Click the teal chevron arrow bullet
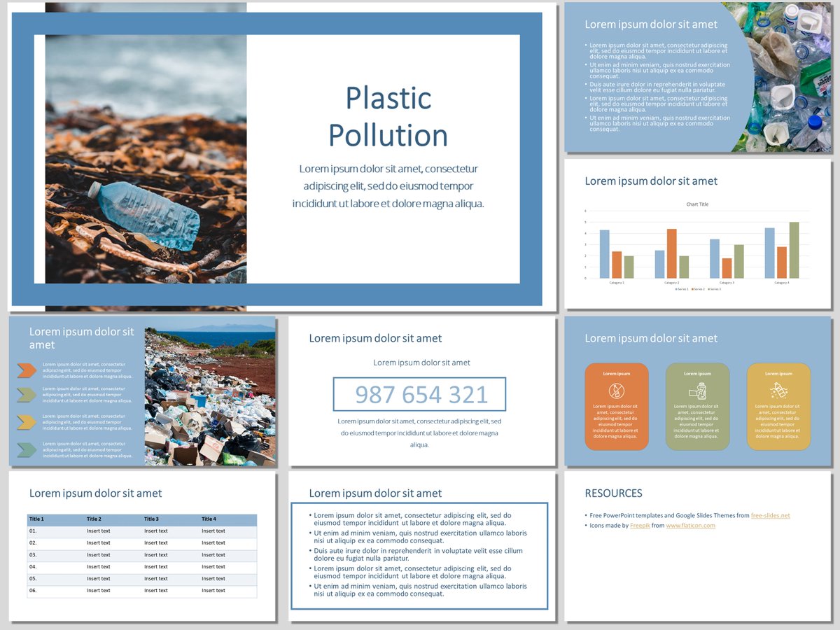840x630 pixels. coord(27,450)
